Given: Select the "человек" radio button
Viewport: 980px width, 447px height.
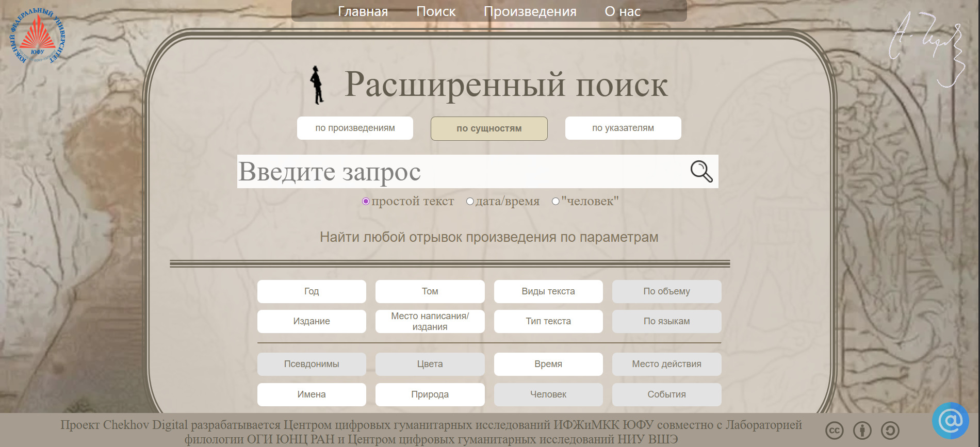Looking at the screenshot, I should click(x=556, y=201).
